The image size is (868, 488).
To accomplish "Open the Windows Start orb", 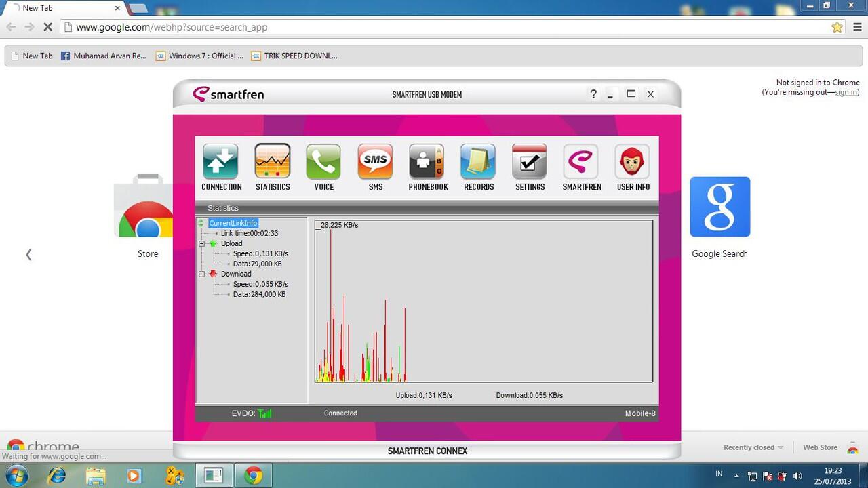I will (16, 475).
